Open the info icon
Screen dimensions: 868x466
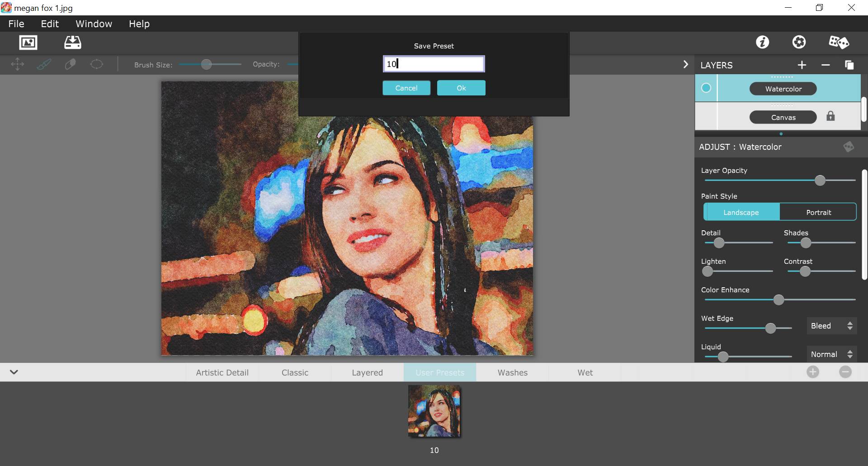[x=763, y=42]
